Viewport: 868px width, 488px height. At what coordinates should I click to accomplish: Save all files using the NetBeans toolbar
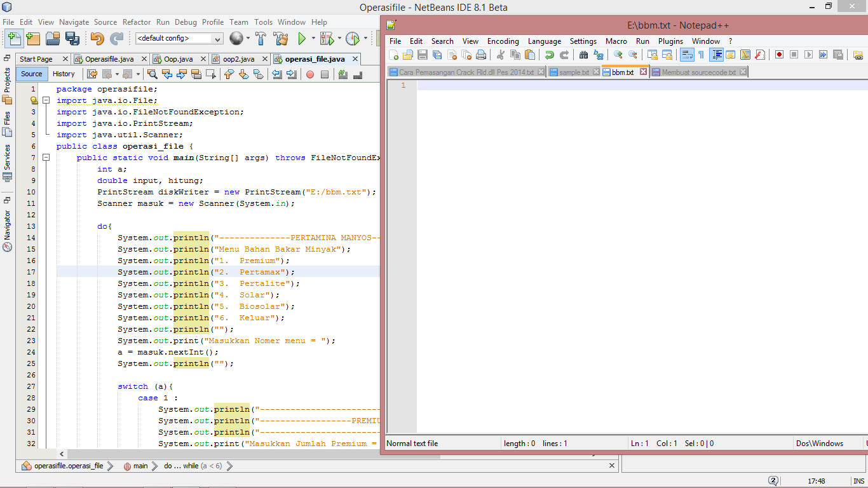point(71,38)
